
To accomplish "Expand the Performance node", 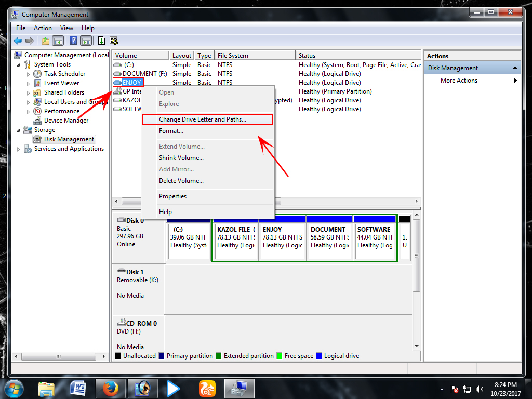I will tap(28, 111).
